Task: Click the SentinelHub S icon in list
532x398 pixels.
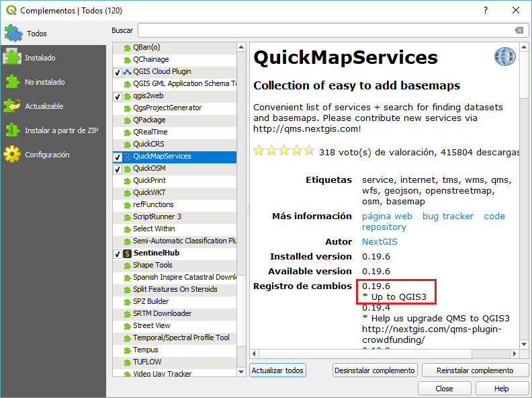Action: pyautogui.click(x=127, y=253)
